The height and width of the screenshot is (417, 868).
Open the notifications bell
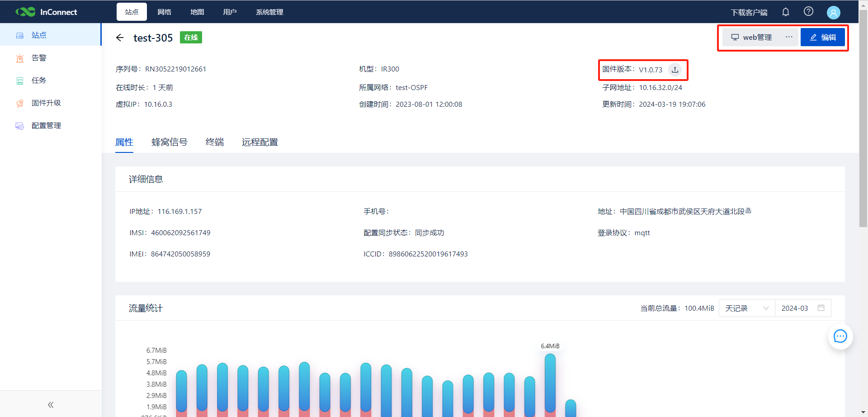click(786, 12)
